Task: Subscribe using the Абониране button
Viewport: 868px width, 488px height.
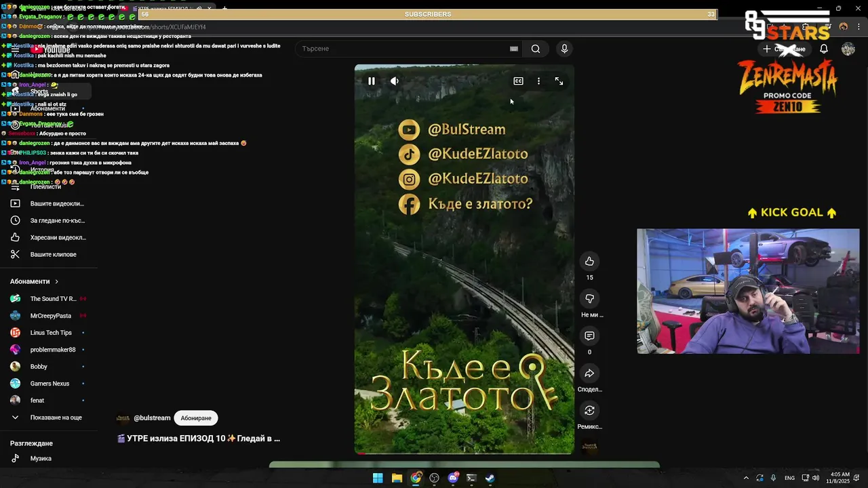Action: pyautogui.click(x=196, y=418)
